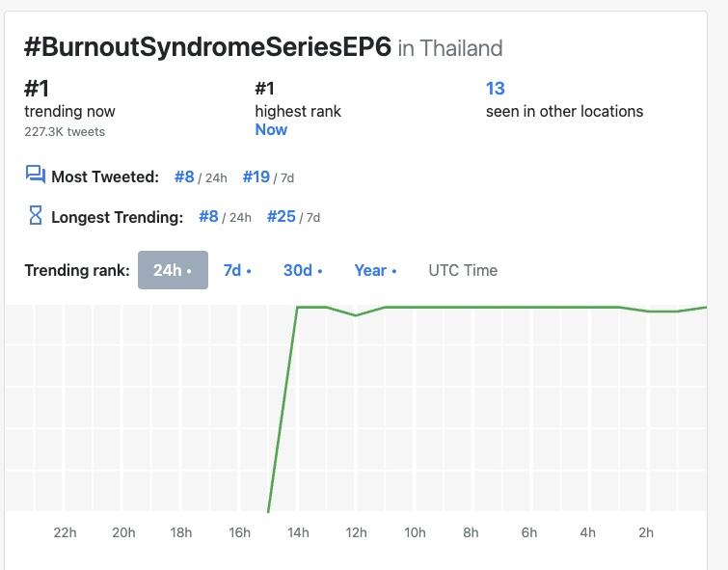Click the highest rank 'Now' link
Screen dimensions: 728x570
coord(271,130)
